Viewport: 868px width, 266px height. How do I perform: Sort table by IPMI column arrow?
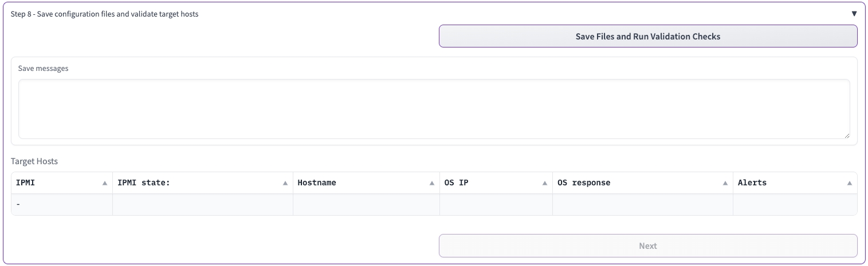pyautogui.click(x=104, y=183)
